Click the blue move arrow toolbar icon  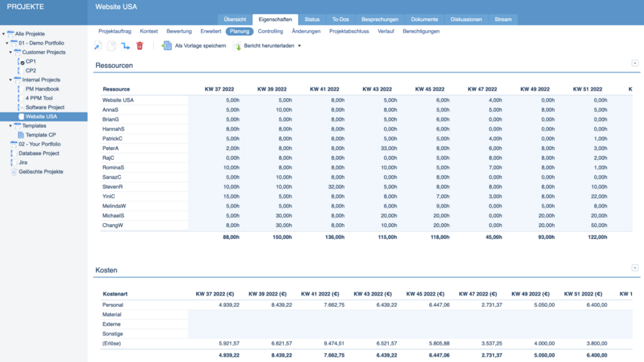125,46
